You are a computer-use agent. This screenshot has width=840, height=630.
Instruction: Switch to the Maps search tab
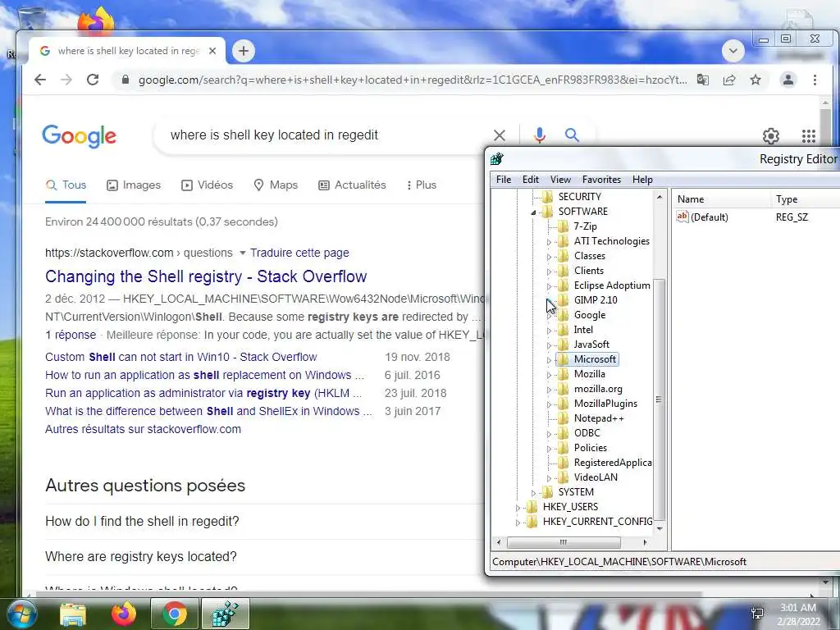276,185
